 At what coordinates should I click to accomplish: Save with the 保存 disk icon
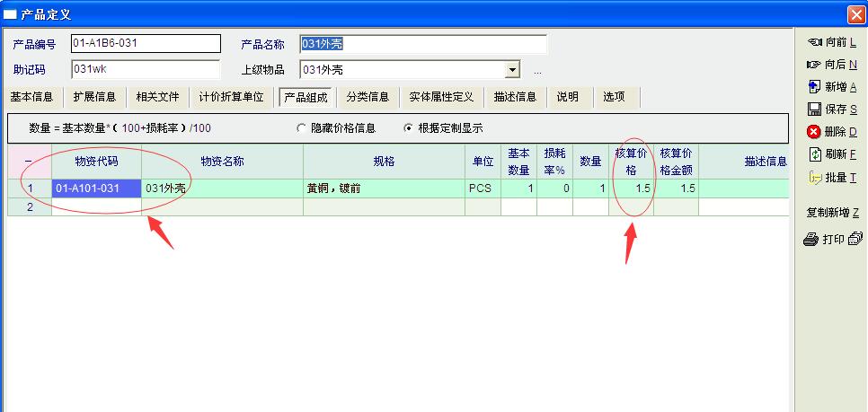pyautogui.click(x=815, y=110)
